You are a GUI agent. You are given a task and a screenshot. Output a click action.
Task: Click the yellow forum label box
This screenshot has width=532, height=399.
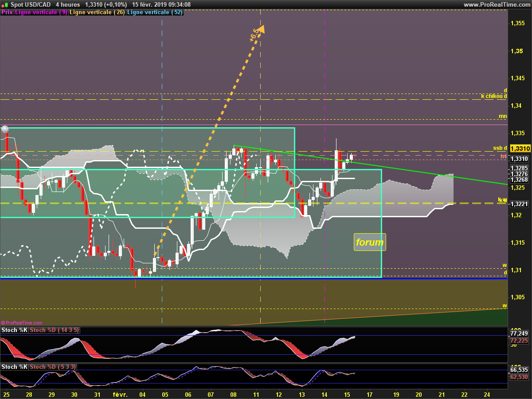tap(370, 242)
